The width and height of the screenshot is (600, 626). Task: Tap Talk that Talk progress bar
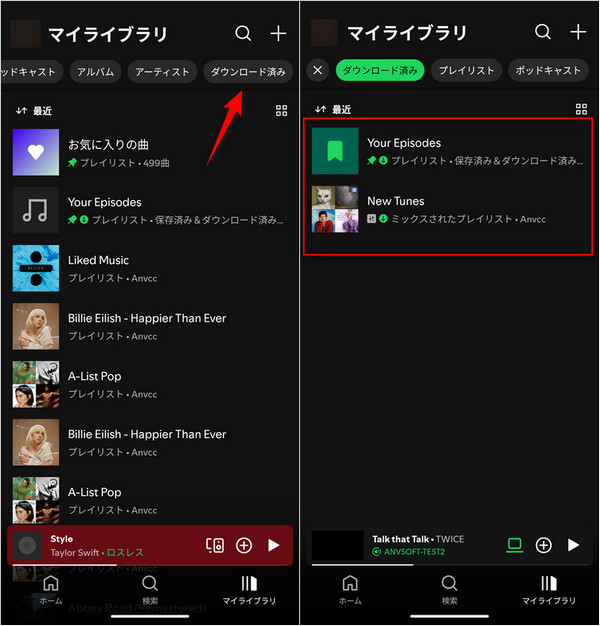pos(449,565)
